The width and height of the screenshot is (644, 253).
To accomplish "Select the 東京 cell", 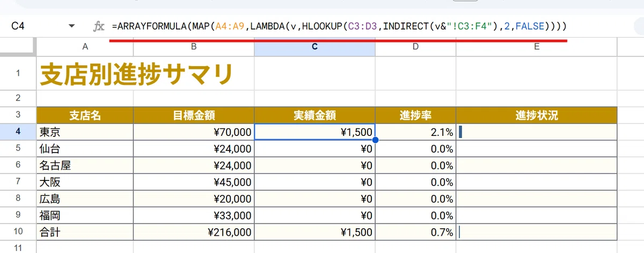I will (85, 132).
